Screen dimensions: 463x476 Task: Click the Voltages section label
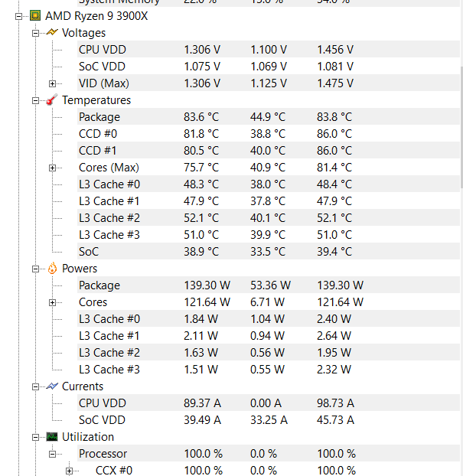(x=83, y=33)
